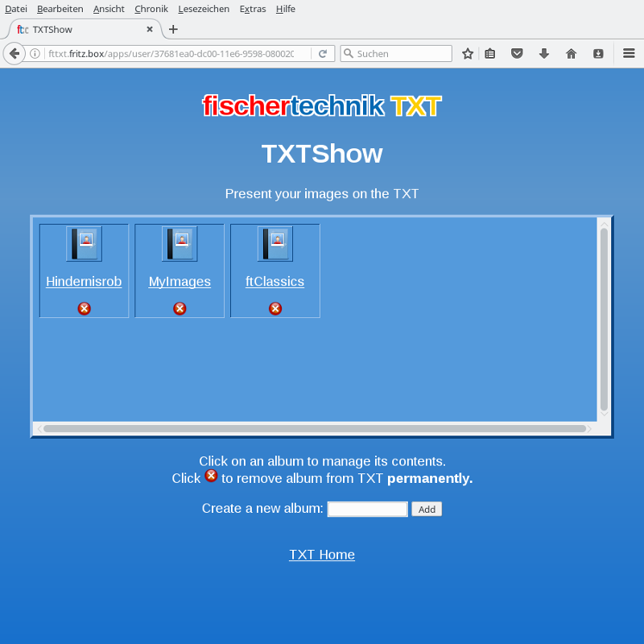The image size is (644, 644).
Task: Open the Hindernisrob album link
Action: [x=84, y=281]
